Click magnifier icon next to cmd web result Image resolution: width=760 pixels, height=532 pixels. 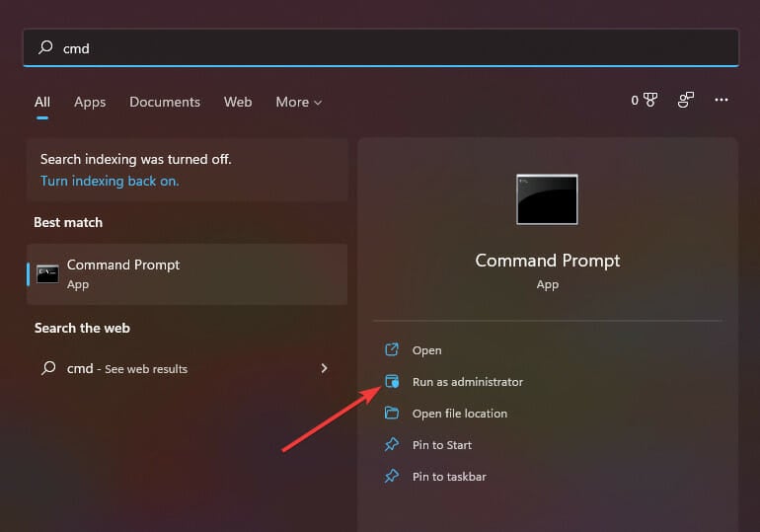(x=48, y=368)
